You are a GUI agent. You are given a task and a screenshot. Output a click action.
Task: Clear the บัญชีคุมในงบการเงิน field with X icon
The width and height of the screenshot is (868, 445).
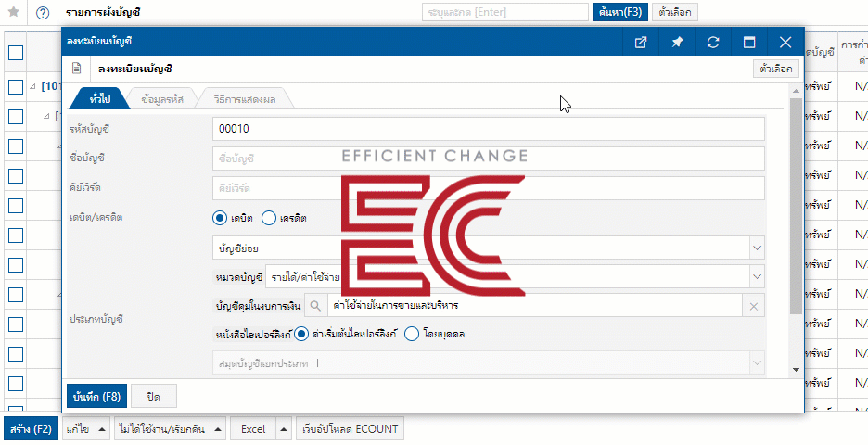tap(754, 305)
